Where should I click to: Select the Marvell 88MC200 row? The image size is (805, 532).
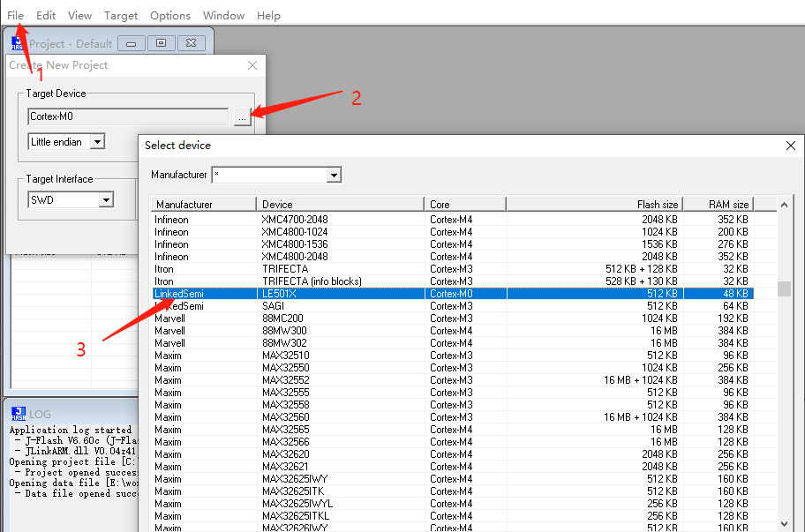[454, 318]
